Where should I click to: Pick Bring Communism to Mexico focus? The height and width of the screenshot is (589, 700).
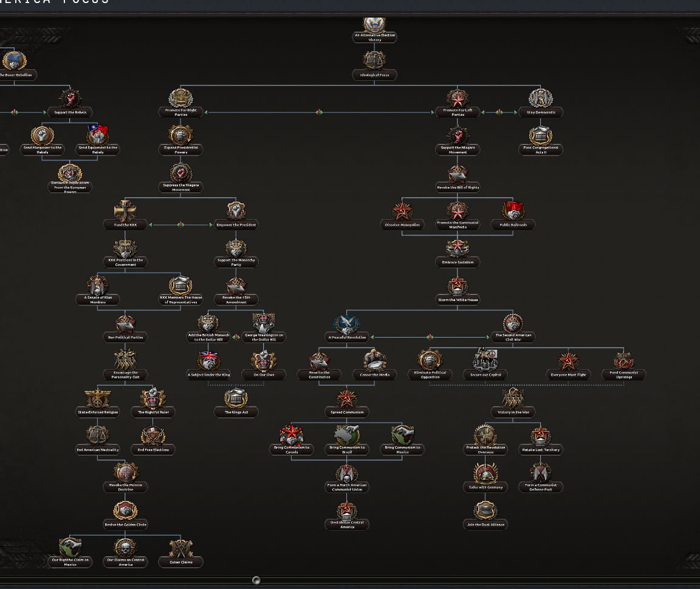click(402, 441)
